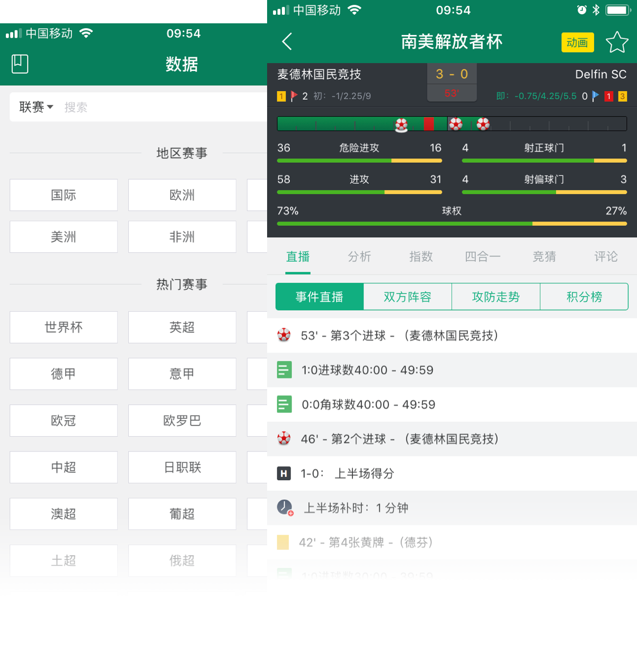
Task: Switch to the 分析 tab
Action: [x=359, y=257]
